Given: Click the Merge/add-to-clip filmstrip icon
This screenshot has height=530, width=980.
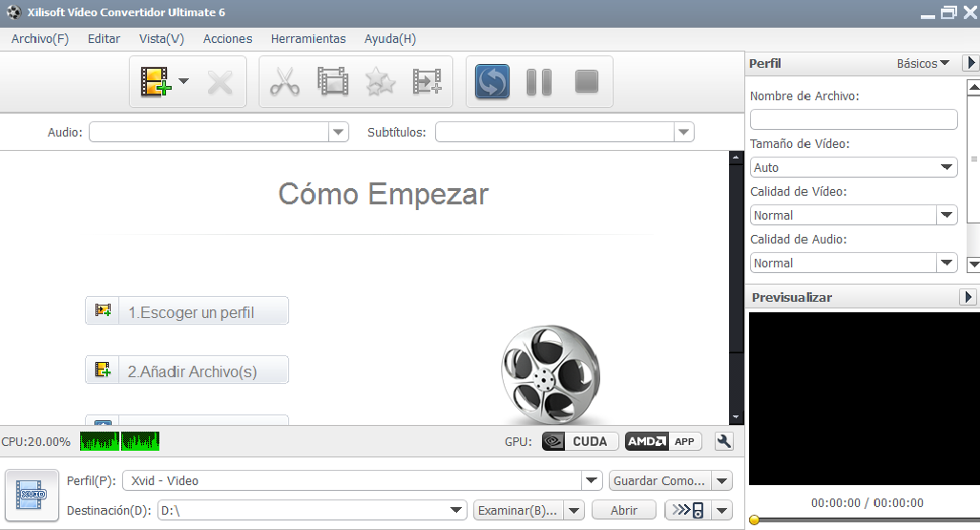Looking at the screenshot, I should point(427,82).
